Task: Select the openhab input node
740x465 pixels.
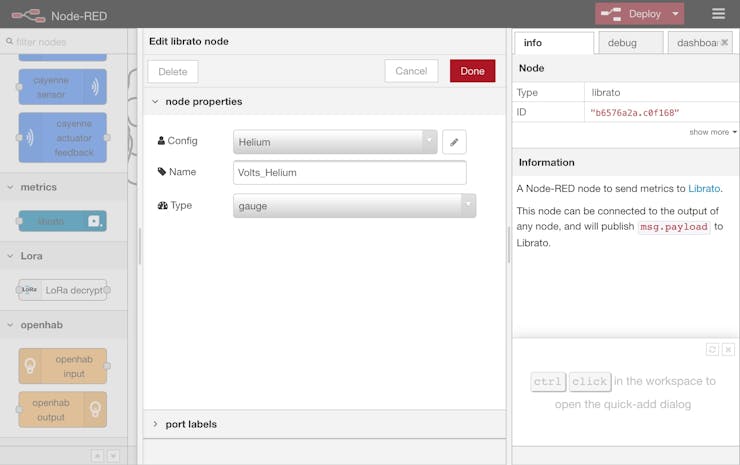Action: [63, 366]
